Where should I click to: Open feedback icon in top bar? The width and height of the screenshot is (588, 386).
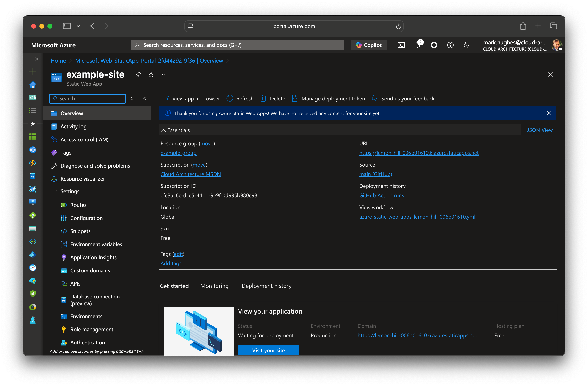pos(467,45)
